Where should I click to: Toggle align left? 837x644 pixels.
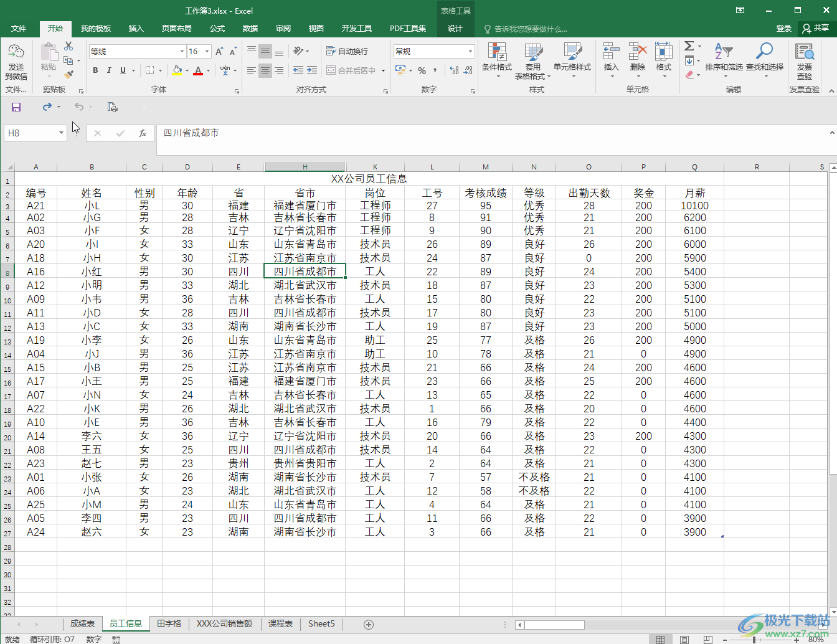tap(252, 70)
